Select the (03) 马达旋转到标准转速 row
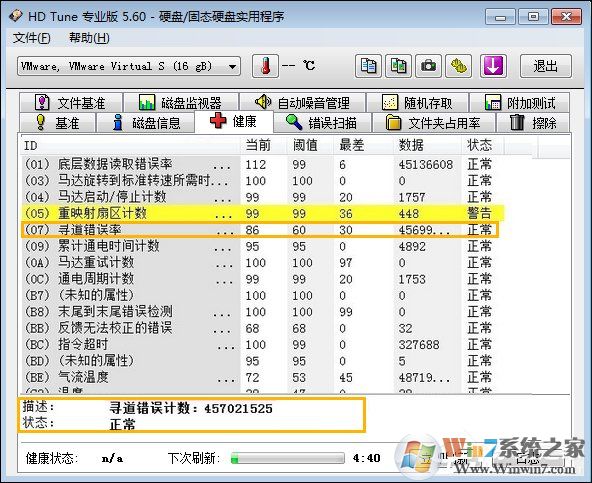This screenshot has height=483, width=592. (x=262, y=181)
